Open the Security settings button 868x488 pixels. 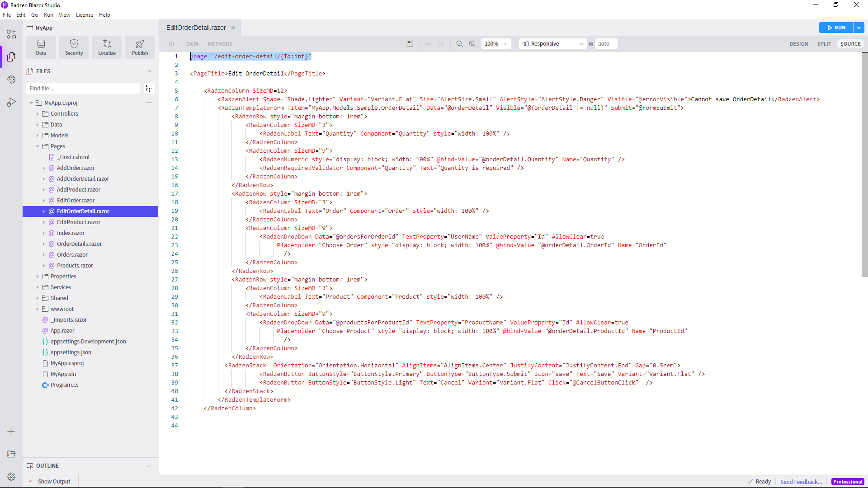tap(74, 47)
